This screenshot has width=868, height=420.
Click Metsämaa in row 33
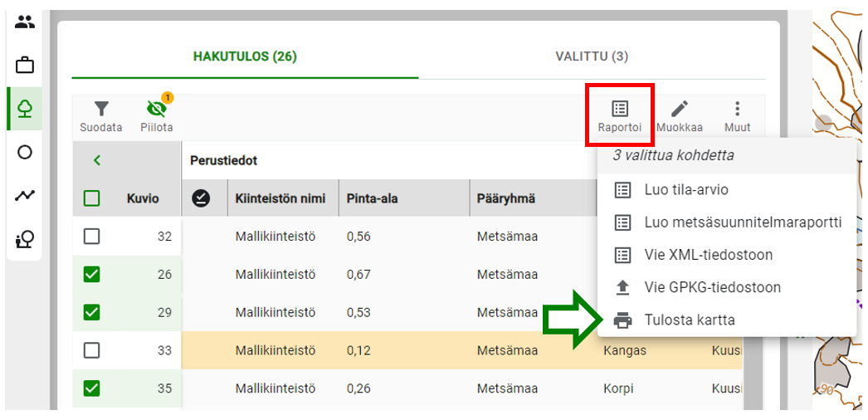point(507,350)
